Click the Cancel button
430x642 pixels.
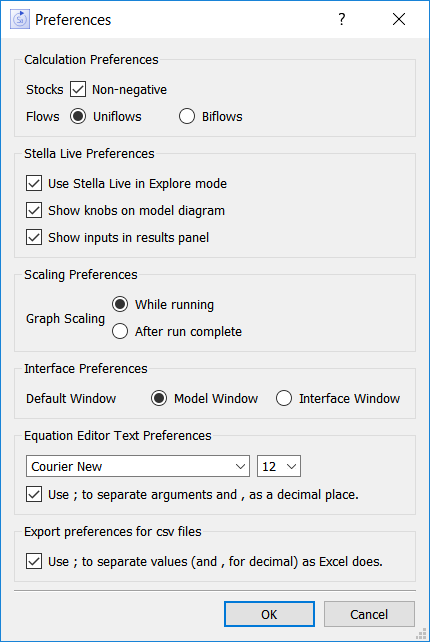tap(369, 614)
